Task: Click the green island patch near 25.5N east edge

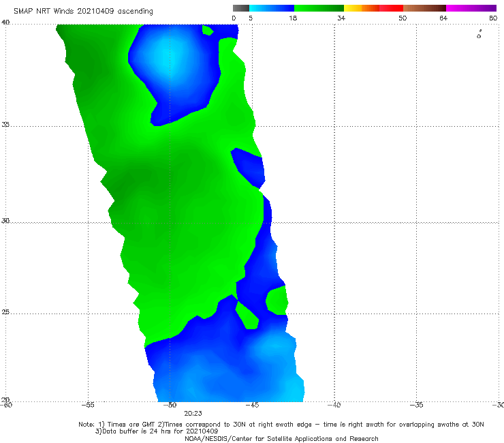Action: 277,301
